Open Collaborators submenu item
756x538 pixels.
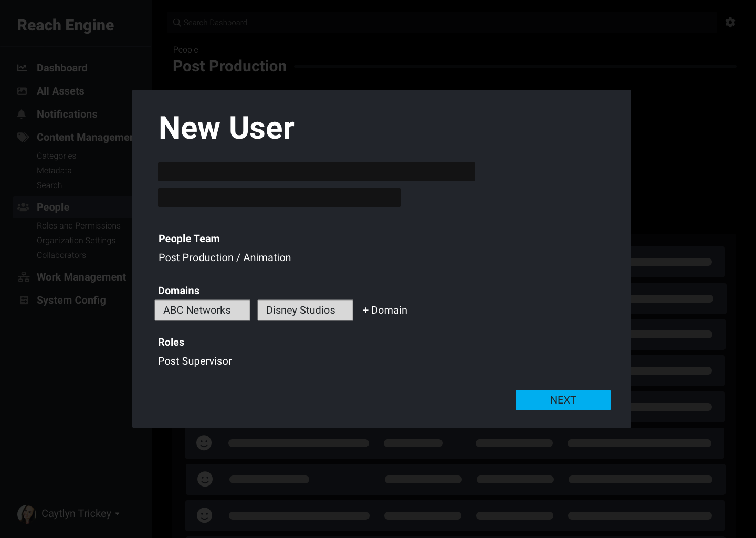[61, 255]
